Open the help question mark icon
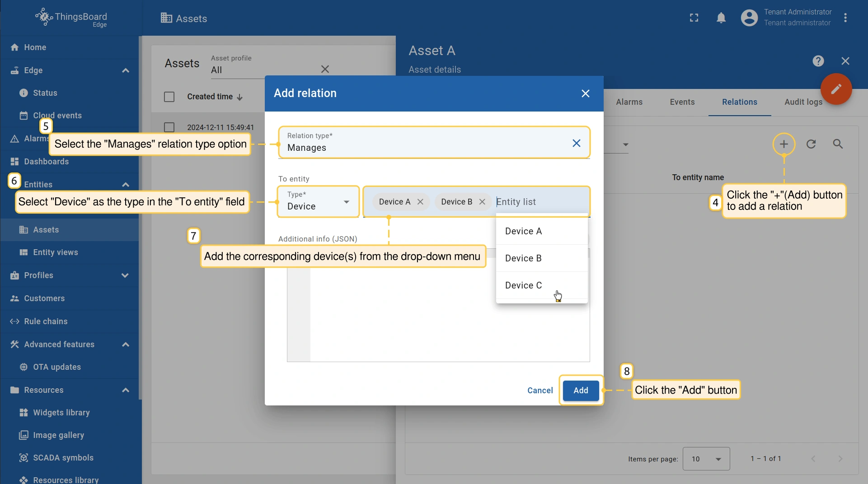The image size is (868, 484). point(818,61)
